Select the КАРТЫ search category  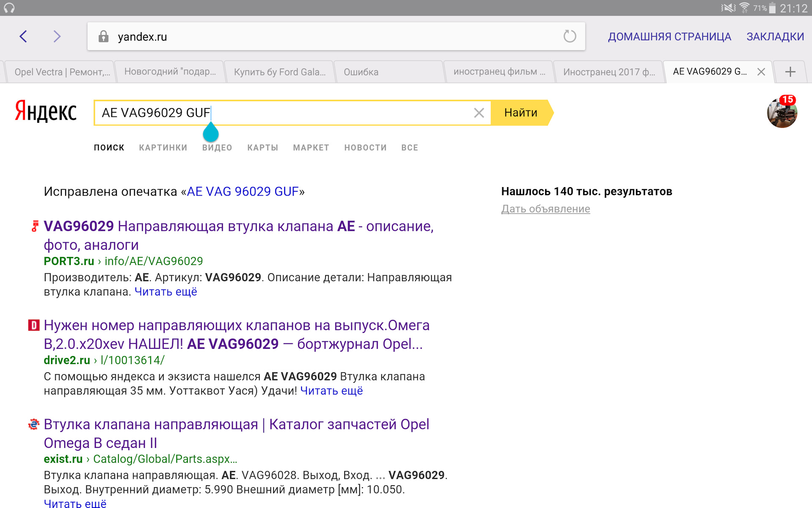pos(263,148)
